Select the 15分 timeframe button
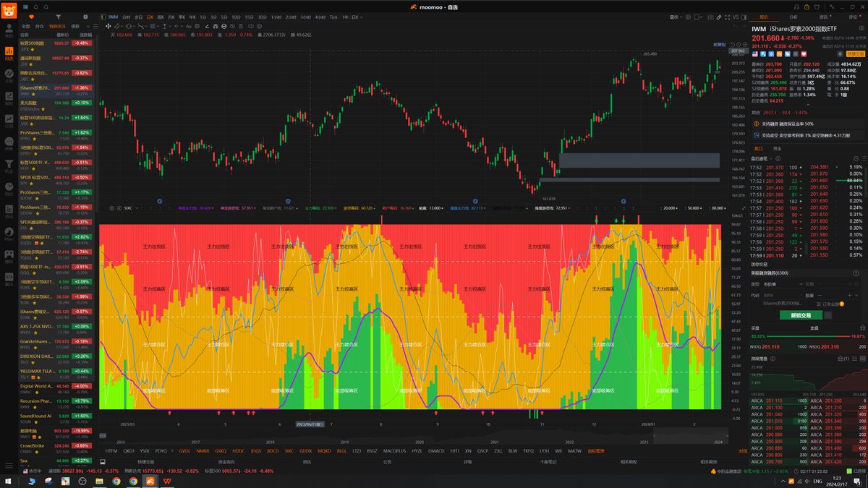 pyautogui.click(x=249, y=16)
